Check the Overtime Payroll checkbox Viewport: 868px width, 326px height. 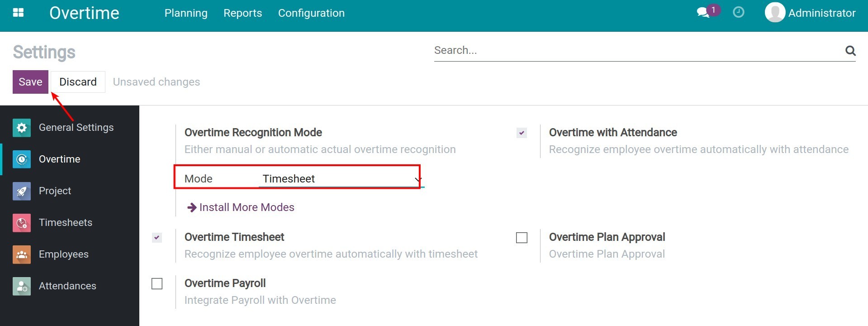coord(157,284)
